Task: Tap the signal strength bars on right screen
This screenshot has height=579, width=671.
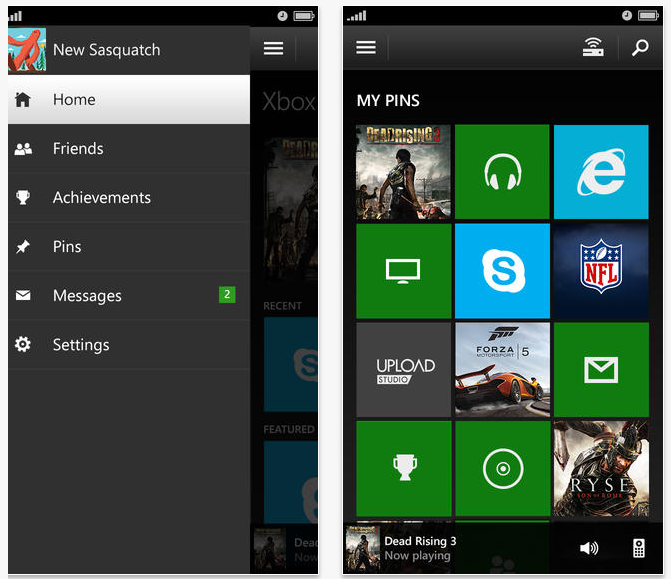Action: click(x=357, y=16)
